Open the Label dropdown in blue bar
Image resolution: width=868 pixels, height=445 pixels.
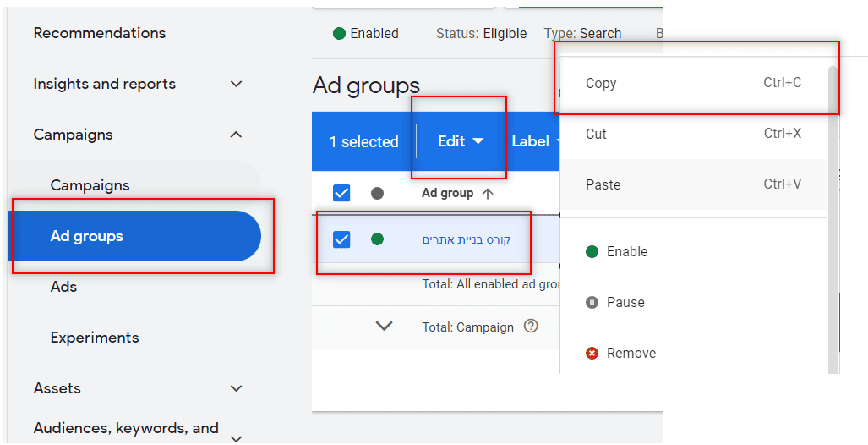(535, 141)
